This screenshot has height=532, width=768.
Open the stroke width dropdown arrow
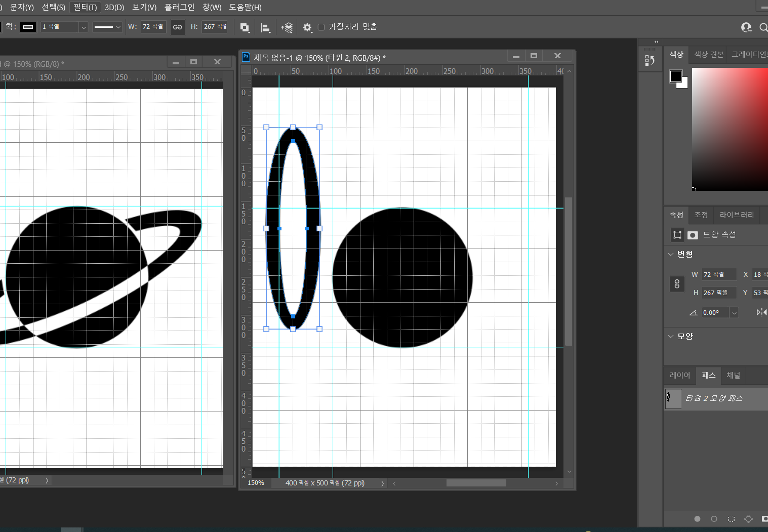[84, 27]
